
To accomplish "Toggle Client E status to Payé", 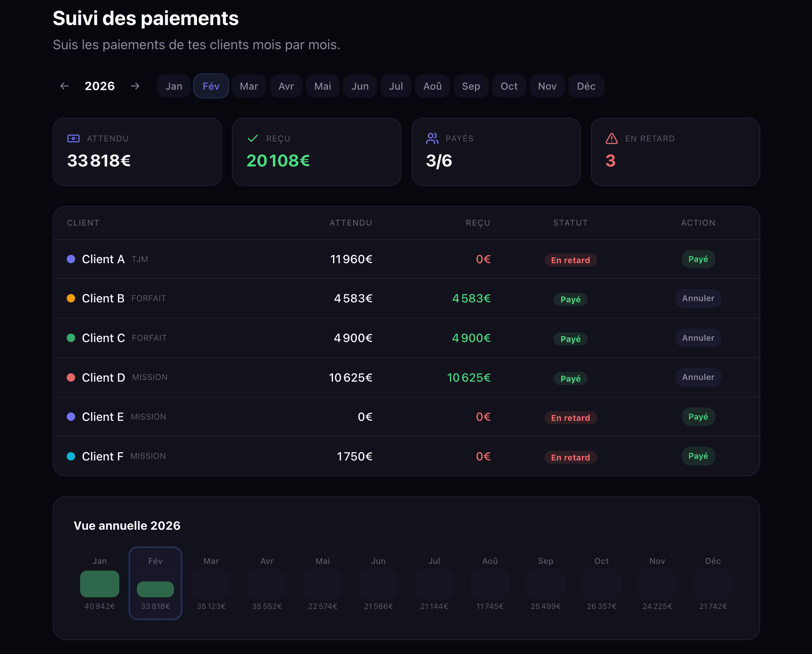I will (698, 417).
